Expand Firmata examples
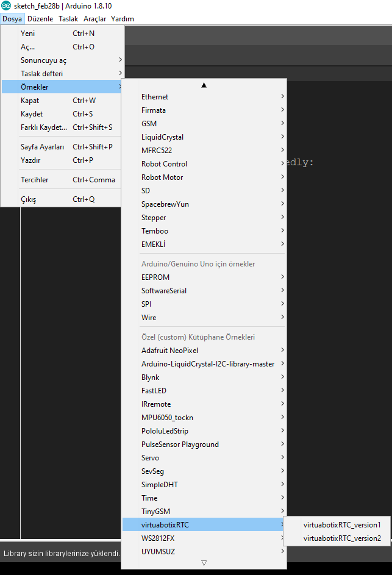Viewport: 392px width, 575px height. click(x=204, y=110)
